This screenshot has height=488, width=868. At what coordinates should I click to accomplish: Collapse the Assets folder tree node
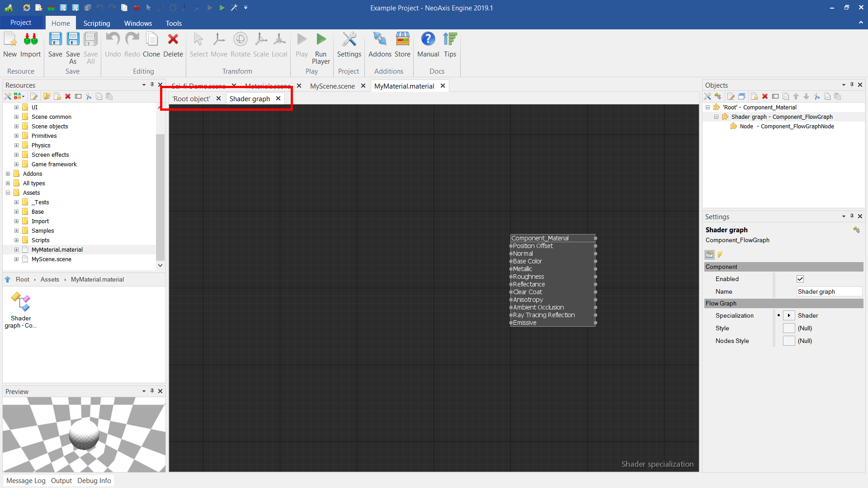[x=8, y=192]
